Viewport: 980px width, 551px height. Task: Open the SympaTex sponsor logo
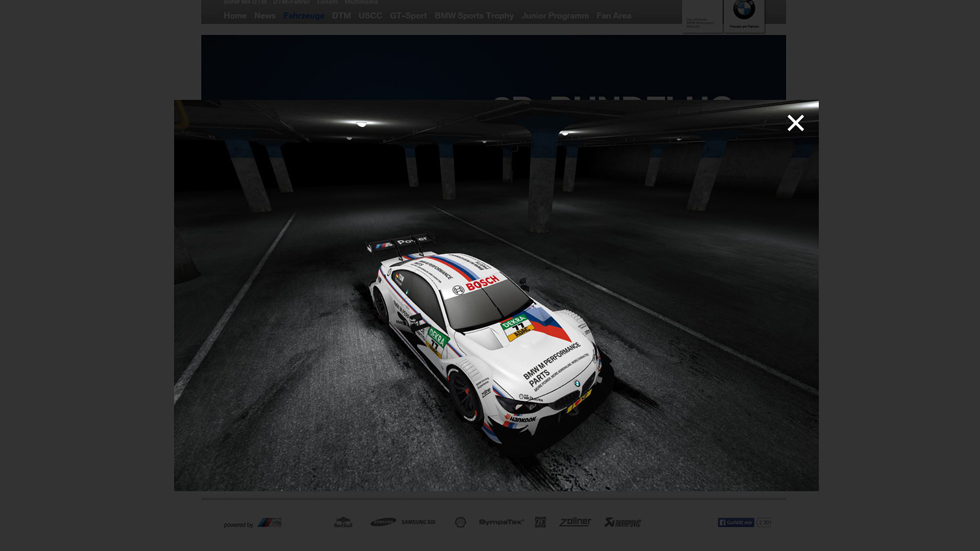[x=501, y=522]
